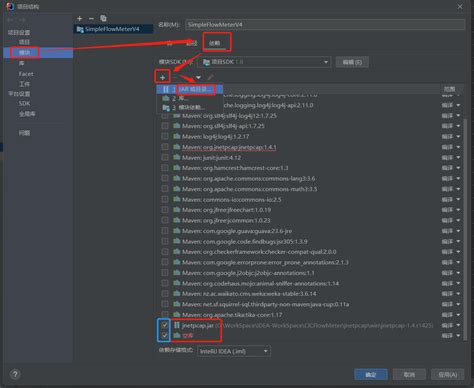Toggle export checkbox for slf4j-log4j12:1.7.25
The width and height of the screenshot is (474, 388).
point(165,116)
